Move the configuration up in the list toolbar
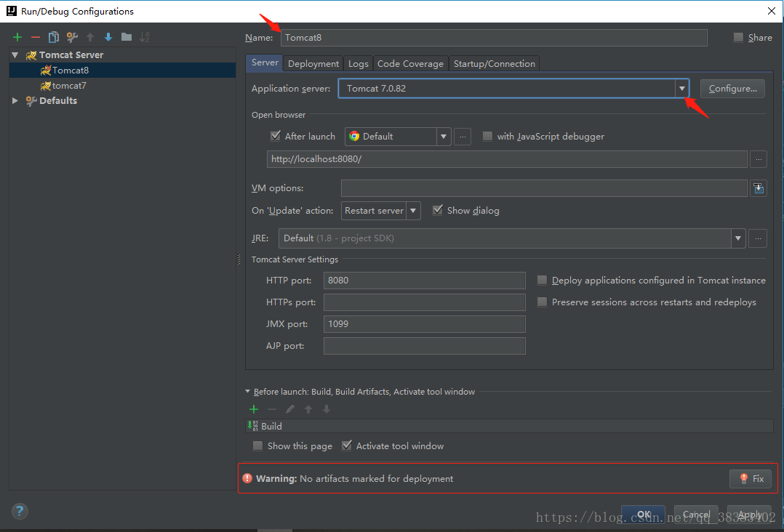The width and height of the screenshot is (784, 532). tap(90, 37)
